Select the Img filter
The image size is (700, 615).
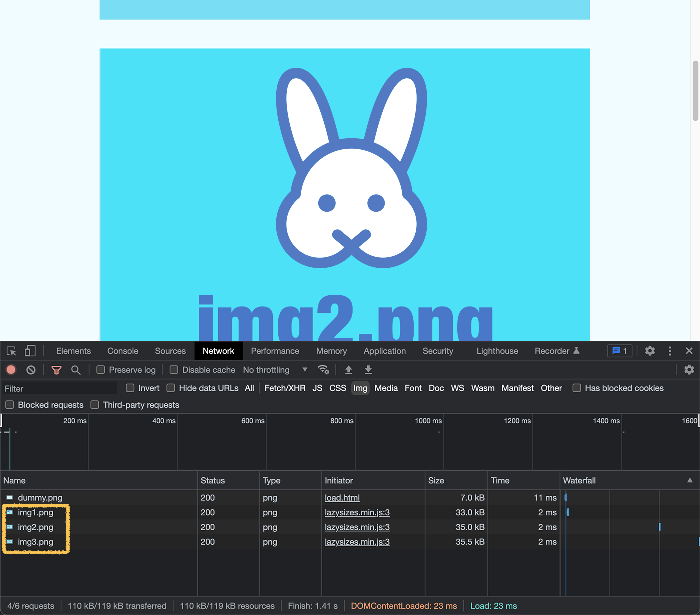(x=360, y=388)
